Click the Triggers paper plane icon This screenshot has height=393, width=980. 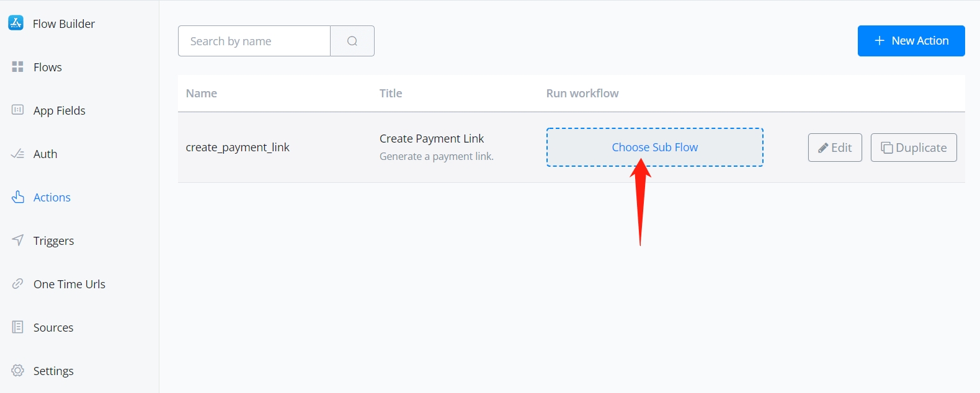(18, 240)
